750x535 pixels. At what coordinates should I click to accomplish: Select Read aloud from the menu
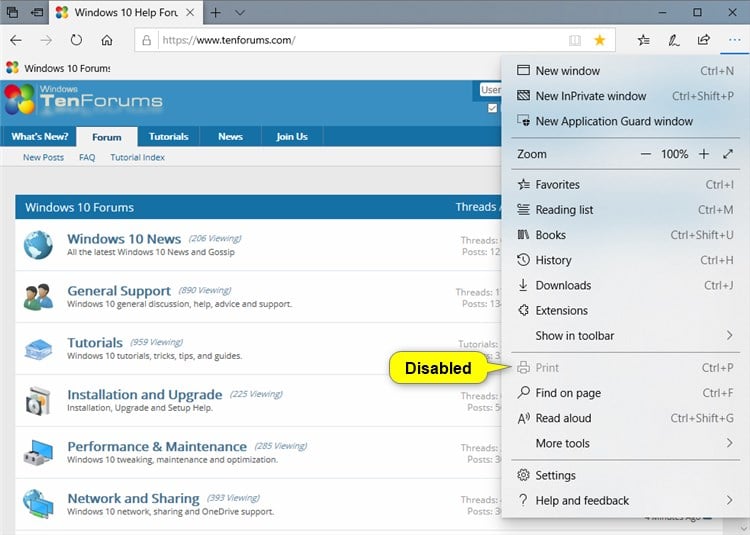click(x=625, y=418)
